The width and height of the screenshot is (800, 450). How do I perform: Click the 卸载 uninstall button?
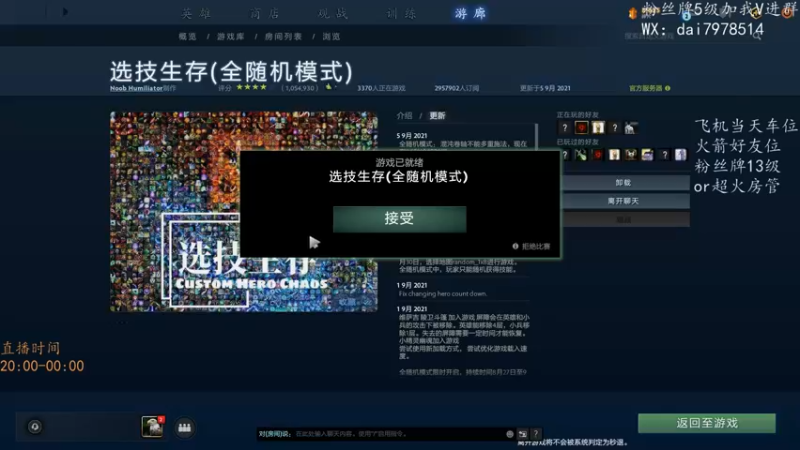[x=626, y=183]
